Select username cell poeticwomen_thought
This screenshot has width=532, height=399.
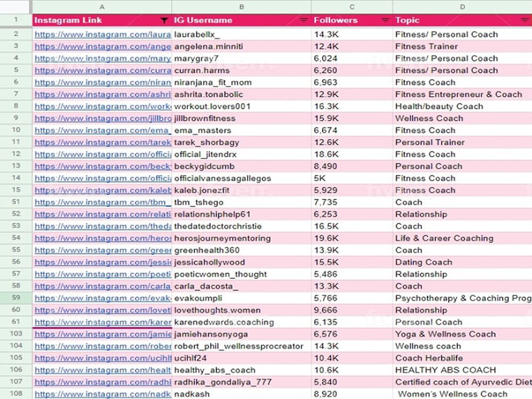click(x=242, y=274)
